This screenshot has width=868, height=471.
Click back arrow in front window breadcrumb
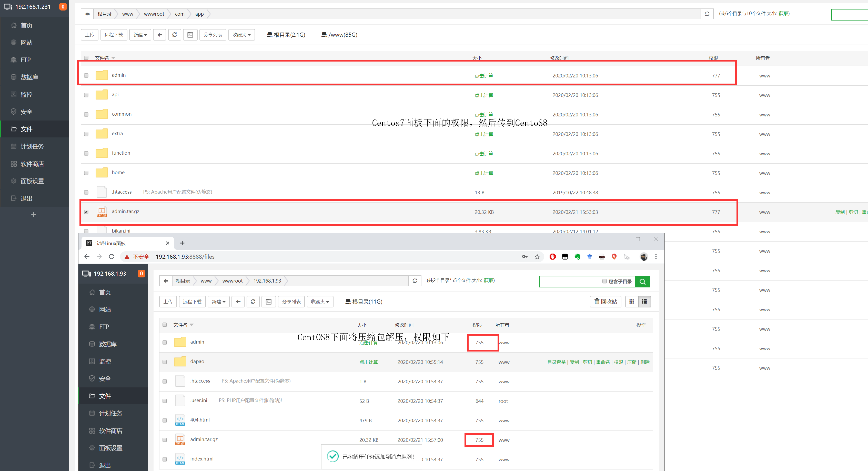point(165,281)
